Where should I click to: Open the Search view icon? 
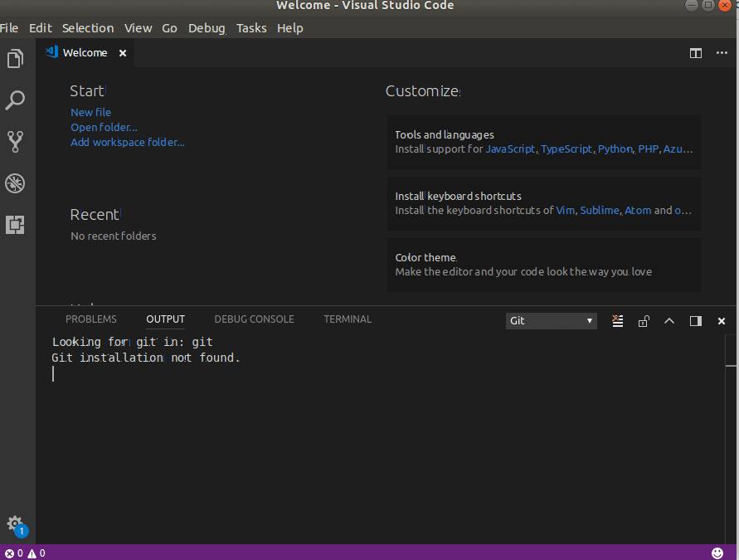click(x=16, y=100)
